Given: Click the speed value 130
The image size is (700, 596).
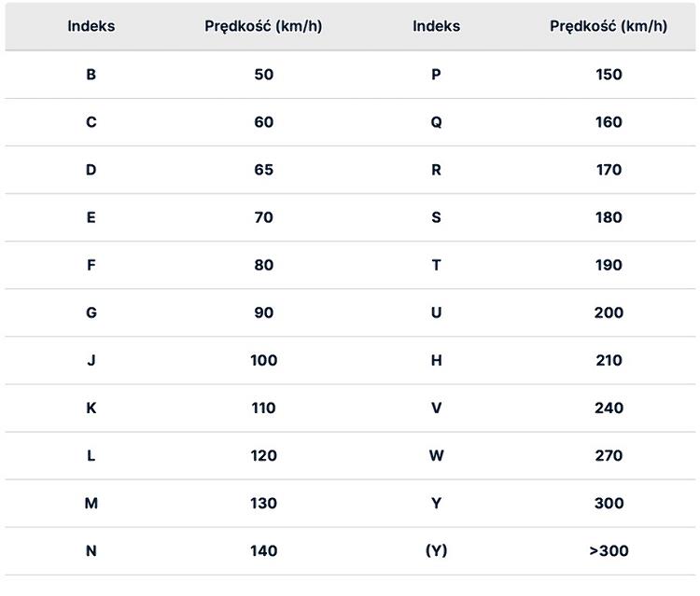Looking at the screenshot, I should point(263,503).
